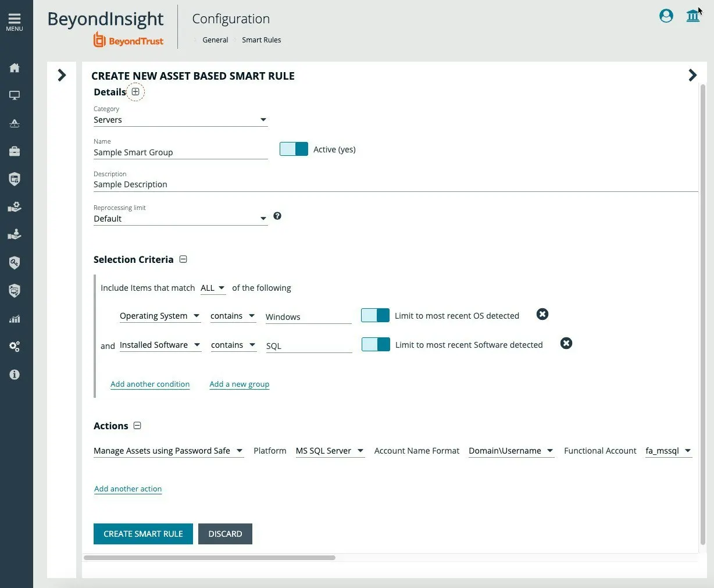
Task: Open the match ALL dropdown
Action: pyautogui.click(x=213, y=288)
